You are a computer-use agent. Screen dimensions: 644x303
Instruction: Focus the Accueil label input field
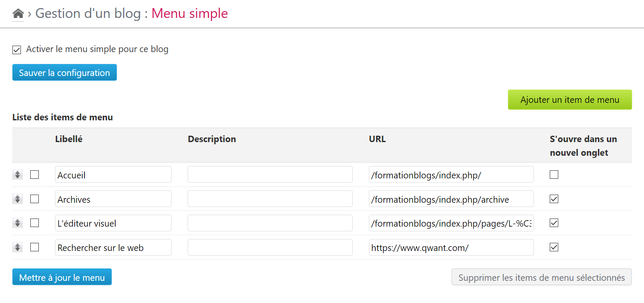click(x=113, y=175)
